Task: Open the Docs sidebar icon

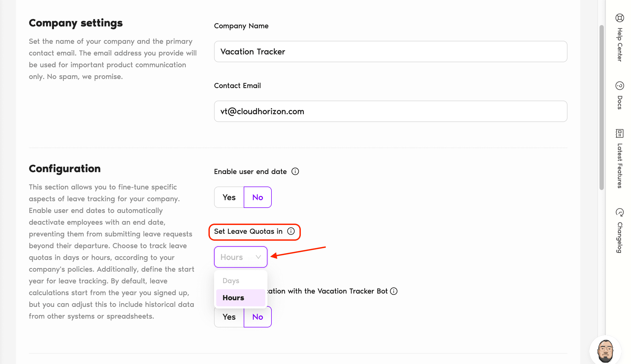Action: click(x=620, y=86)
